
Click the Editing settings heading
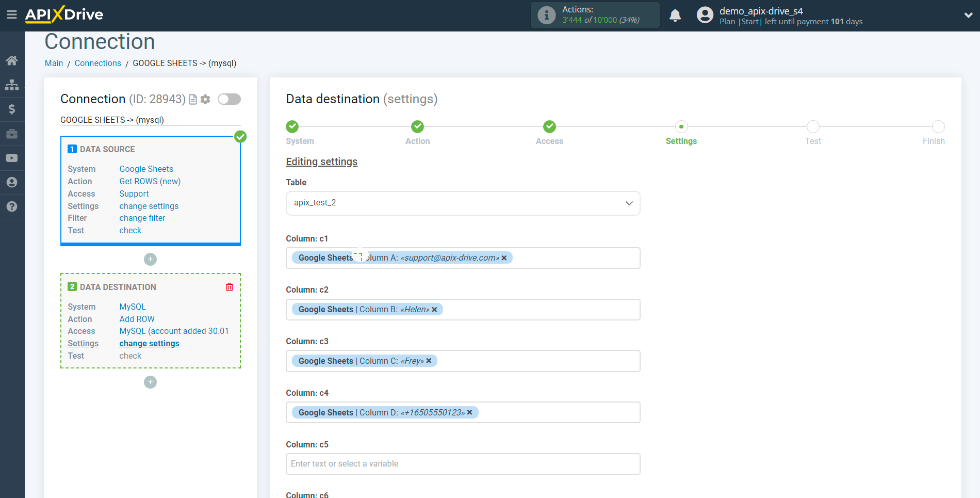click(321, 162)
